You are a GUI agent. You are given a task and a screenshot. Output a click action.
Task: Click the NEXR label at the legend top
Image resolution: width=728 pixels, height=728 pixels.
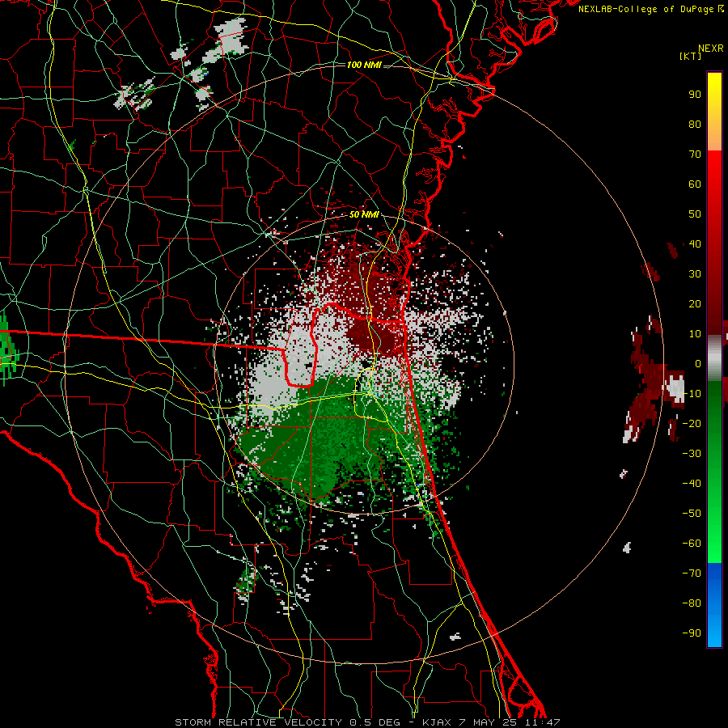click(x=710, y=49)
